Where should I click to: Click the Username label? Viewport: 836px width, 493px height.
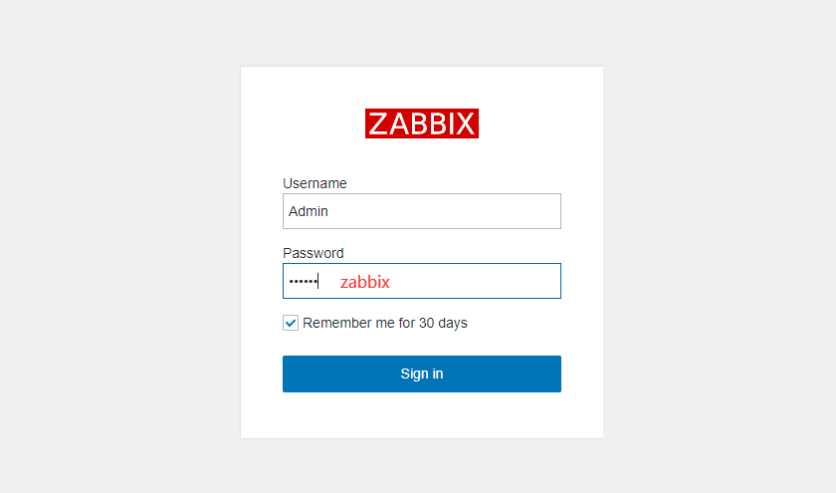coord(315,183)
